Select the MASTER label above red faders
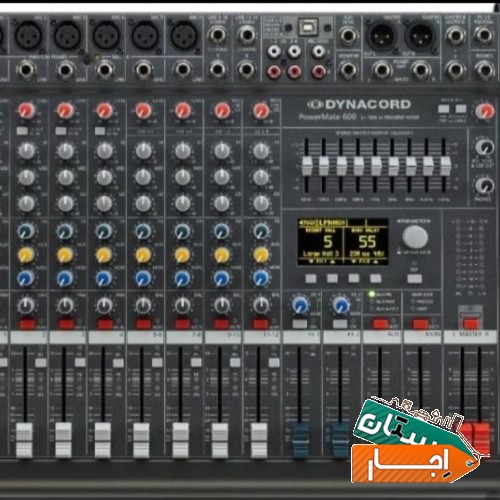The image size is (500, 500). point(470,337)
